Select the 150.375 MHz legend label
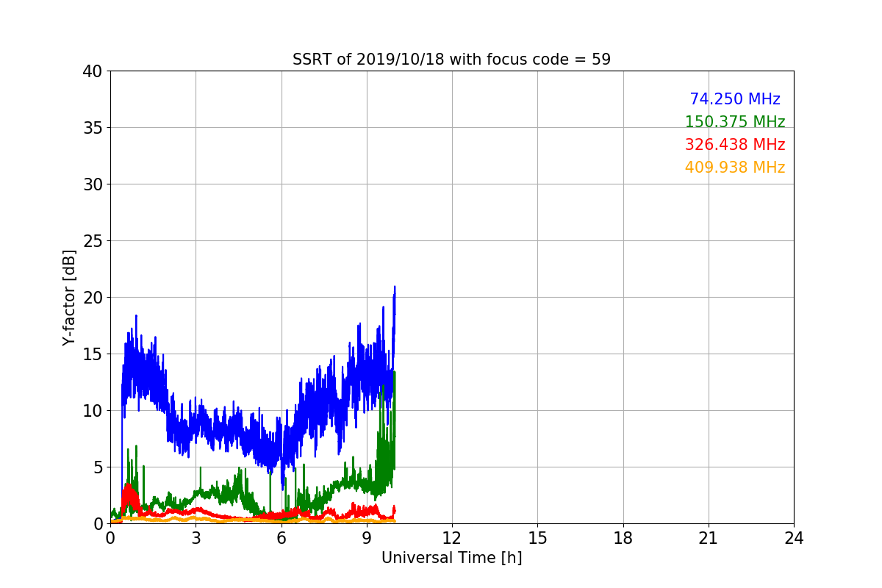 point(735,122)
